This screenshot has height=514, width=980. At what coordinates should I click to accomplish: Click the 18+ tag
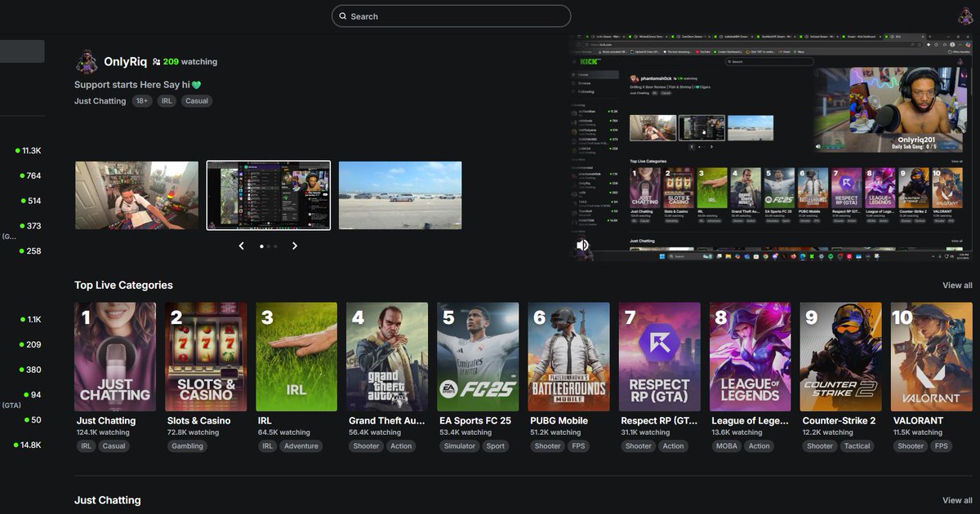[x=142, y=101]
